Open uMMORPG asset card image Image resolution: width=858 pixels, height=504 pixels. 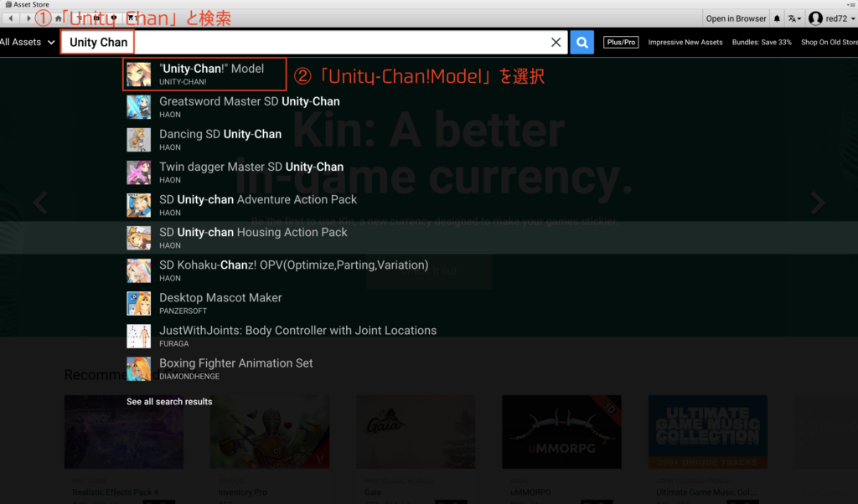coord(561,432)
